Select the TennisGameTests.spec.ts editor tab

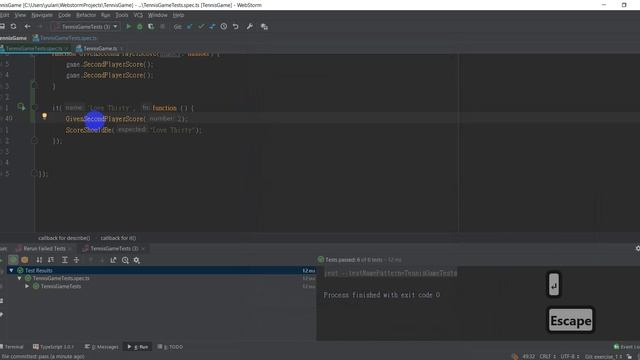pos(34,49)
